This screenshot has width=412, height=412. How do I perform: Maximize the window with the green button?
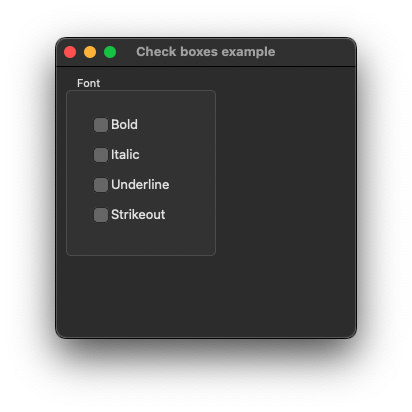pos(110,52)
